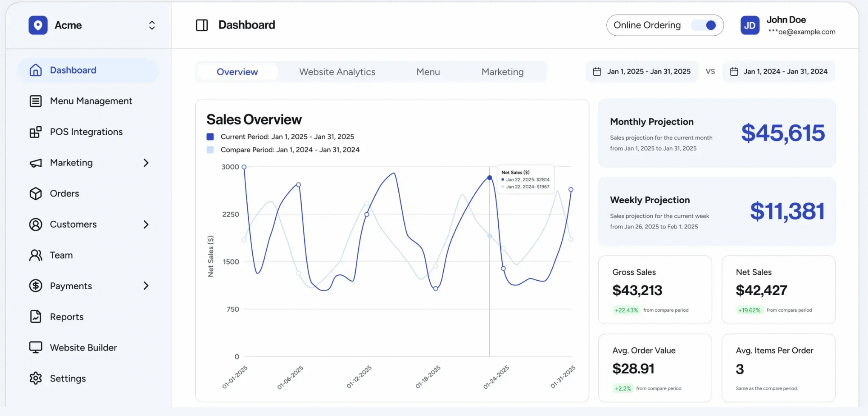The image size is (868, 416).
Task: Toggle the Online Ordering switch
Action: [x=706, y=26]
